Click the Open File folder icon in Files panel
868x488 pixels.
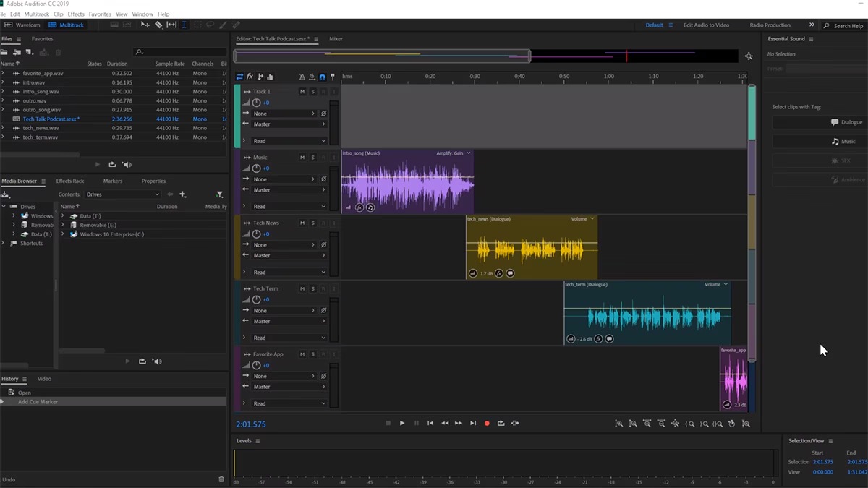[4, 52]
